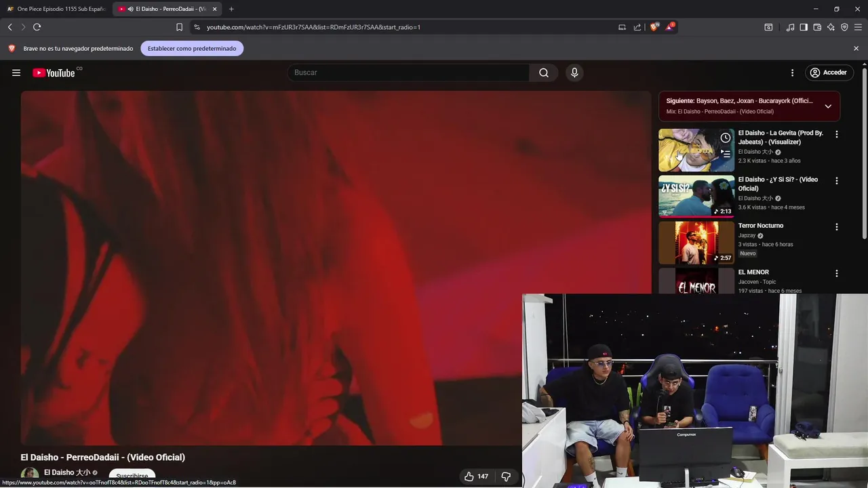The height and width of the screenshot is (488, 868).
Task: Open EL MENOR video title
Action: coord(753,272)
